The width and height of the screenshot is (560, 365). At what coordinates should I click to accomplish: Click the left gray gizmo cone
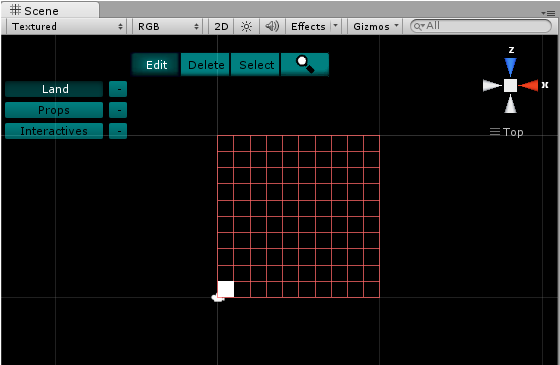[492, 85]
